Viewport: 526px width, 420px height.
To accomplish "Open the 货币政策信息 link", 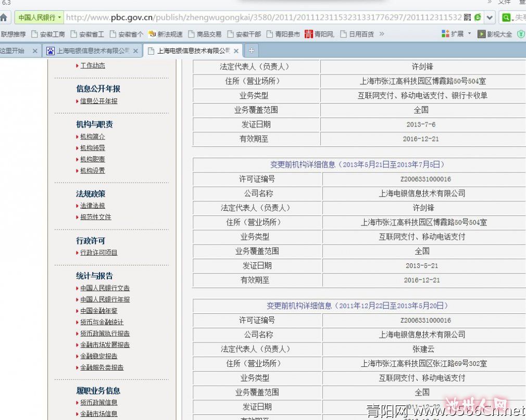I will pyautogui.click(x=98, y=402).
